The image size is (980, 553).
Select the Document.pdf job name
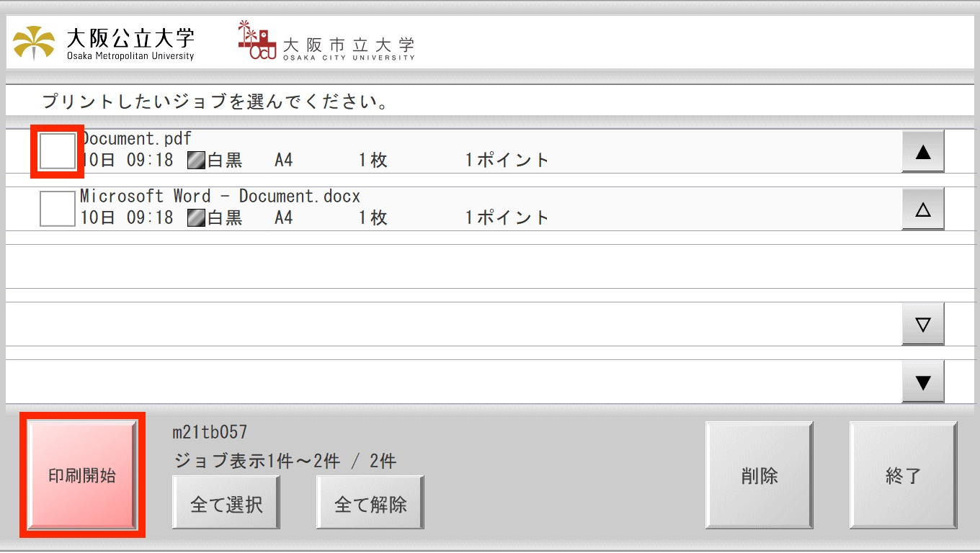(137, 138)
